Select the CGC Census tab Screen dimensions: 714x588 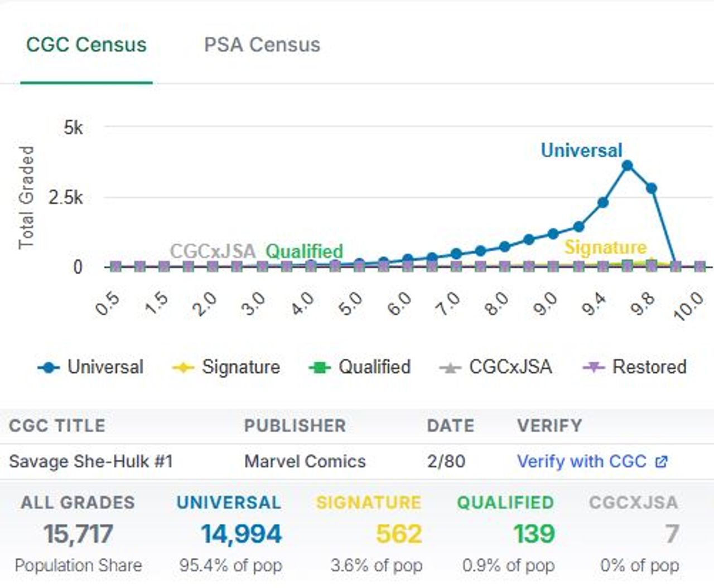pyautogui.click(x=86, y=45)
